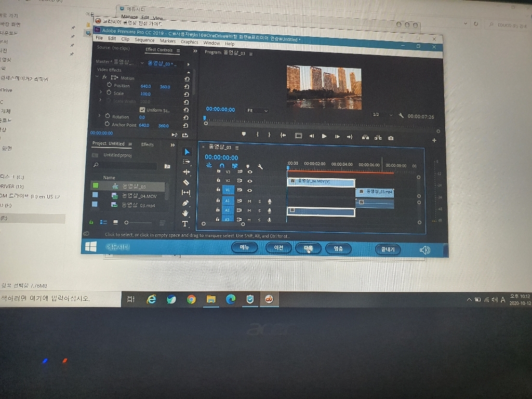This screenshot has height=399, width=532.
Task: Click timeline Add Marker icon
Action: click(248, 166)
